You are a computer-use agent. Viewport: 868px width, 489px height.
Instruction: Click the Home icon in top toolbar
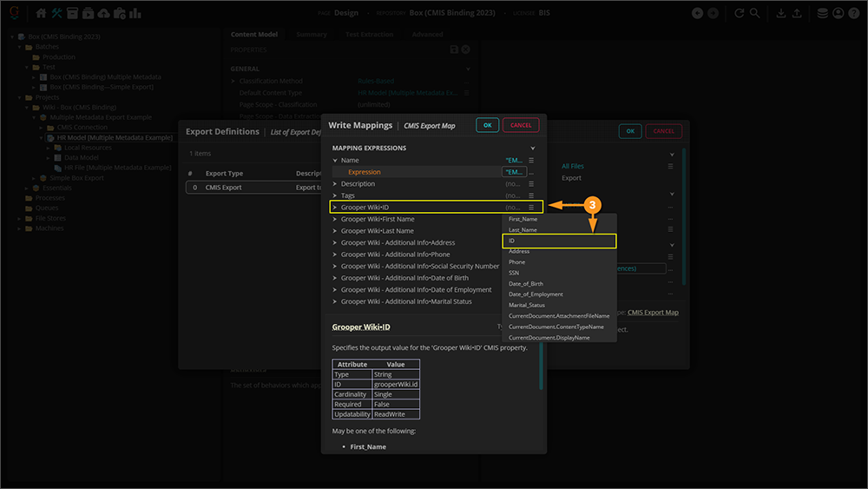[x=41, y=13]
